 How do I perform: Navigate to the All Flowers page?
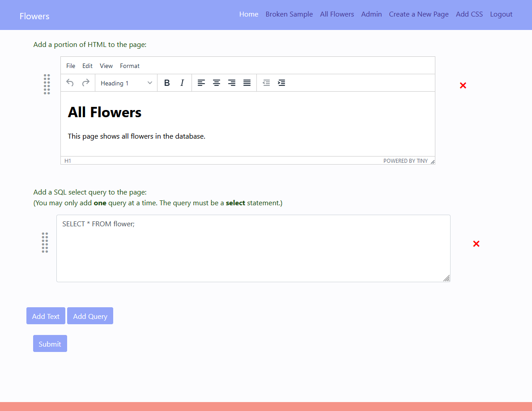coord(337,14)
